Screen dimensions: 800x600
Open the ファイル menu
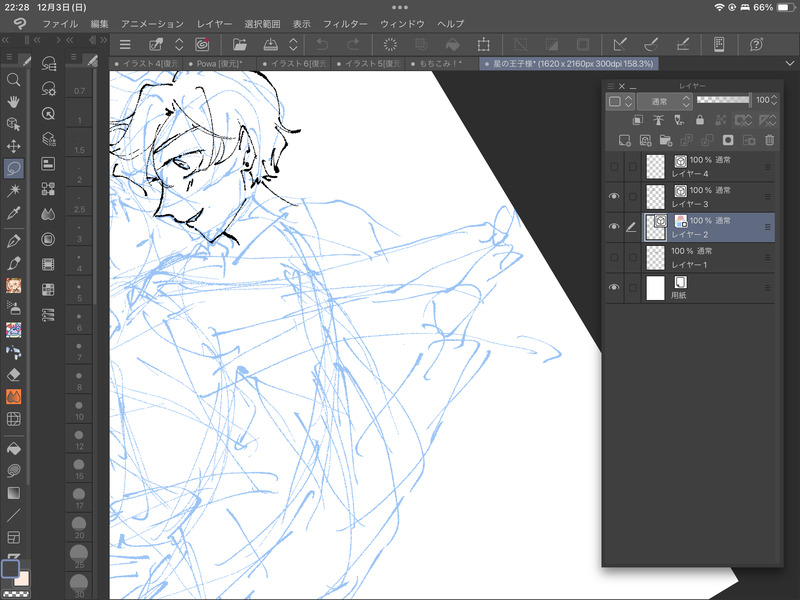coord(60,24)
